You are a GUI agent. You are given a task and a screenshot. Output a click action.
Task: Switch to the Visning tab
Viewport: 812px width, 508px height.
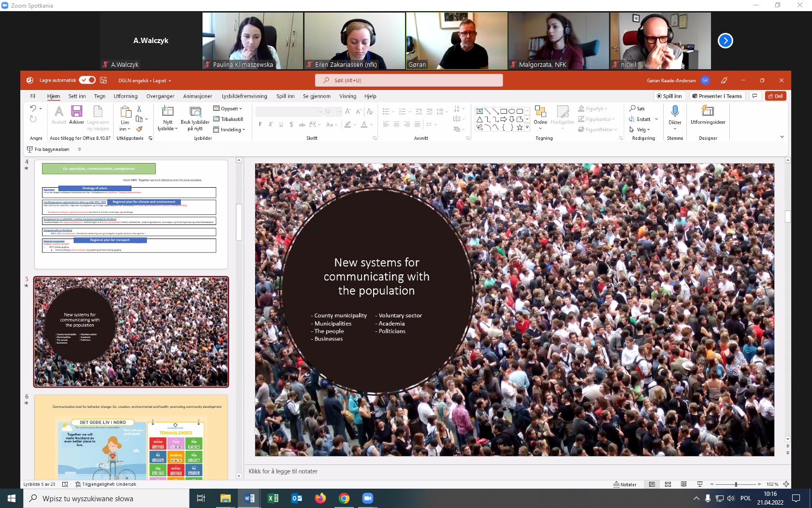click(348, 96)
